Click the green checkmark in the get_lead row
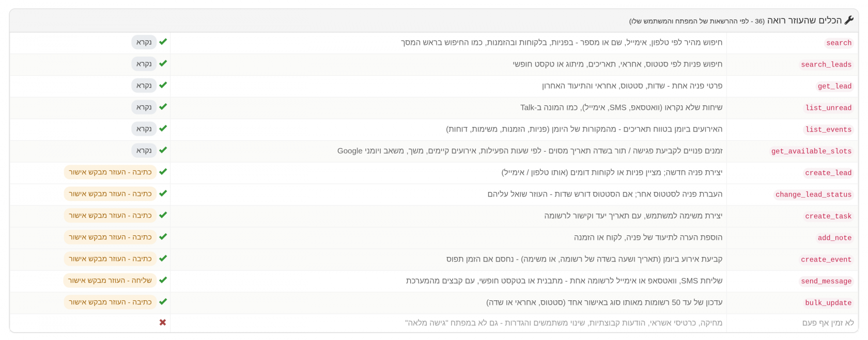The width and height of the screenshot is (868, 340). coord(163,85)
